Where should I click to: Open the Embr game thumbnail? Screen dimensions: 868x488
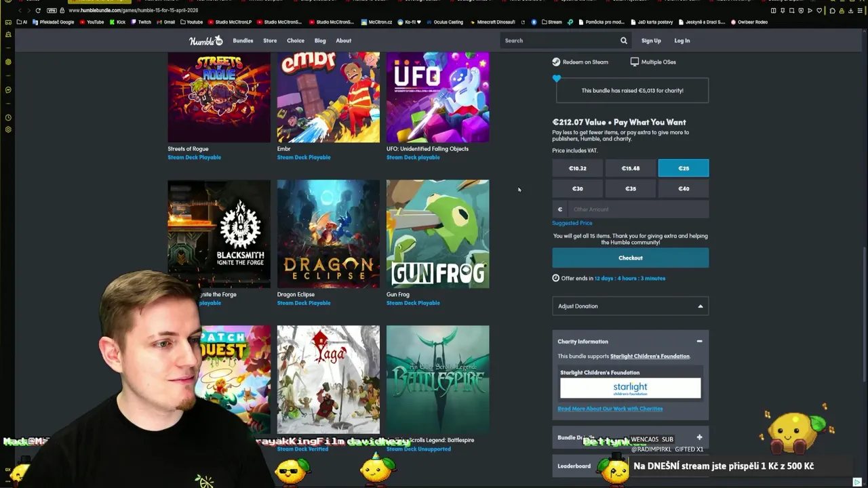pos(328,97)
